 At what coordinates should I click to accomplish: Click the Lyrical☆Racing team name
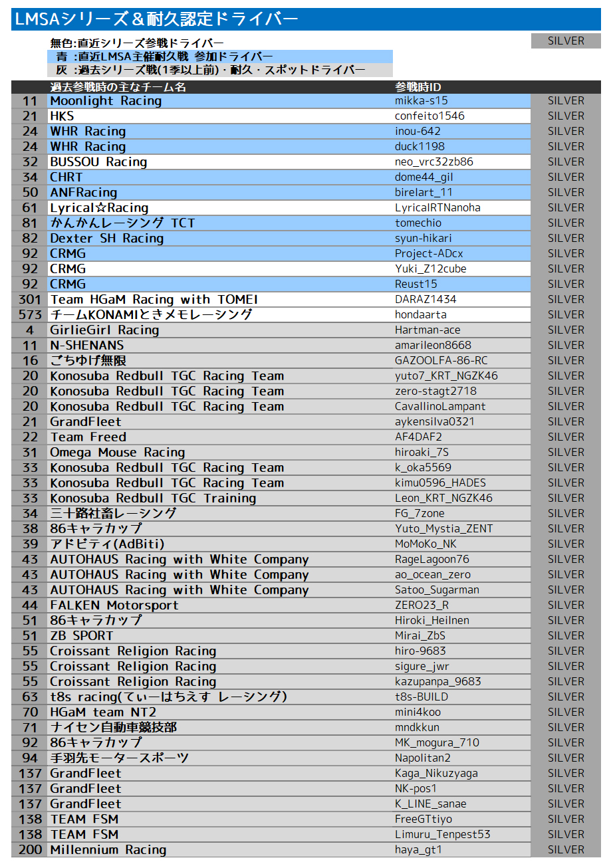click(99, 208)
